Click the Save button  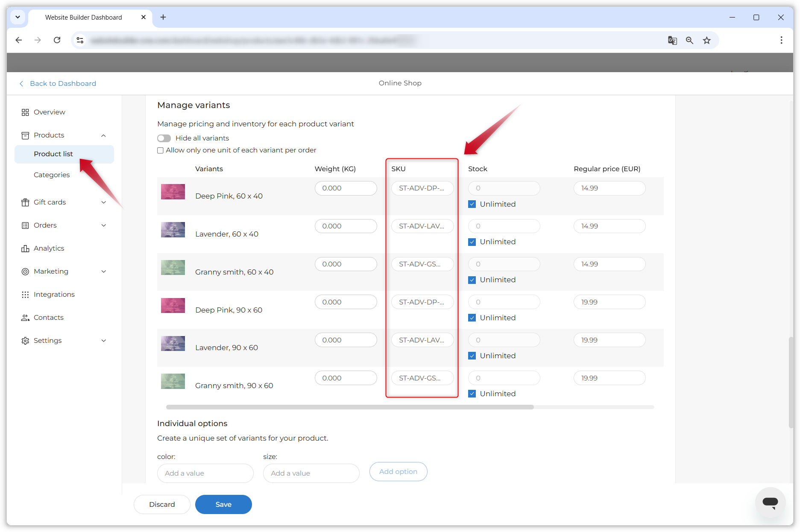223,505
